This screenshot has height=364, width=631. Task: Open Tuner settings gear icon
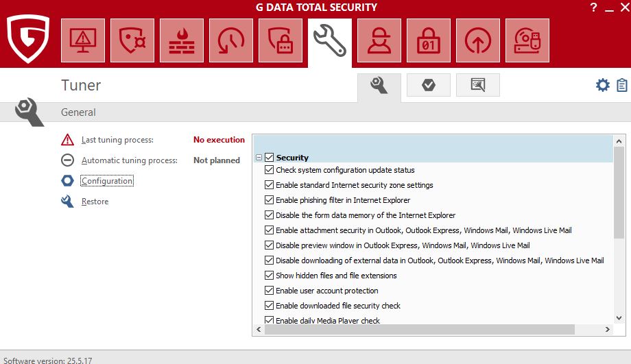tap(602, 85)
